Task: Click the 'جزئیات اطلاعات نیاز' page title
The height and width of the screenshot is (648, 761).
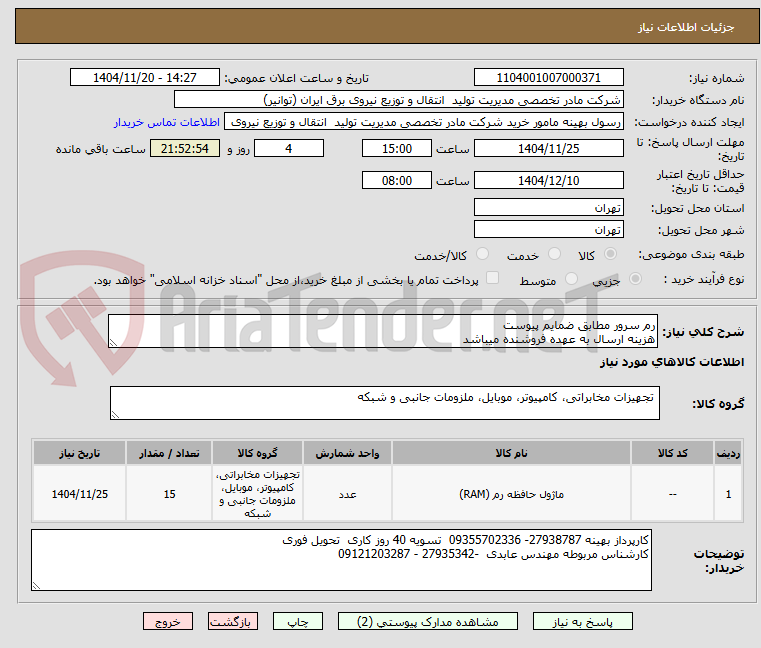Action: pyautogui.click(x=686, y=27)
